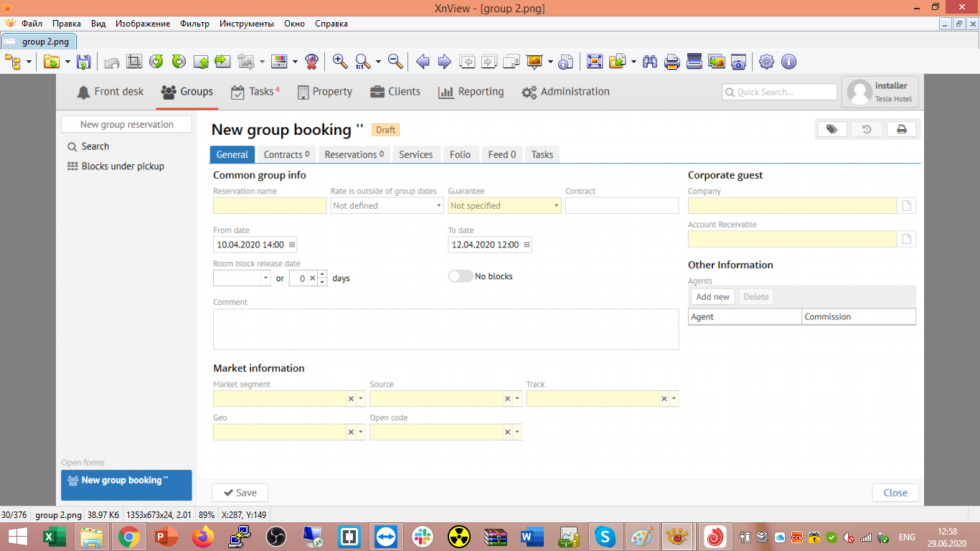Go to next image with right arrow
The width and height of the screenshot is (980, 551).
445,62
